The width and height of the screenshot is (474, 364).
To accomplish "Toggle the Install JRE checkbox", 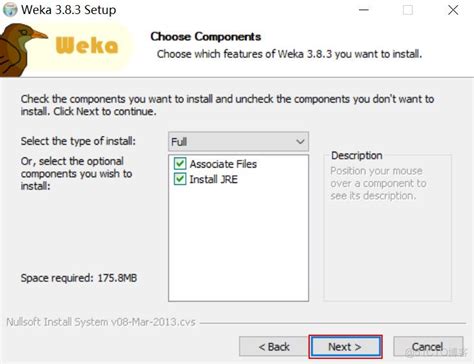I will coord(180,179).
